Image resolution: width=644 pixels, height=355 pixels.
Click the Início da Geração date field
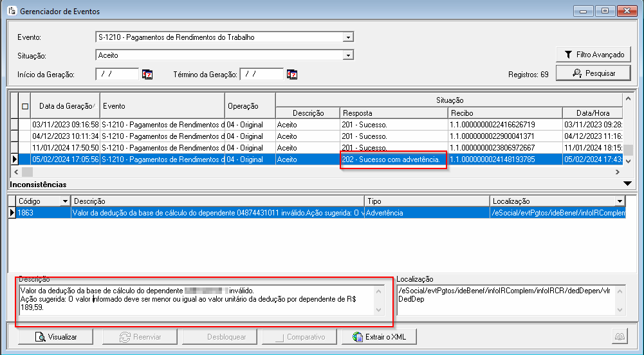(x=116, y=75)
